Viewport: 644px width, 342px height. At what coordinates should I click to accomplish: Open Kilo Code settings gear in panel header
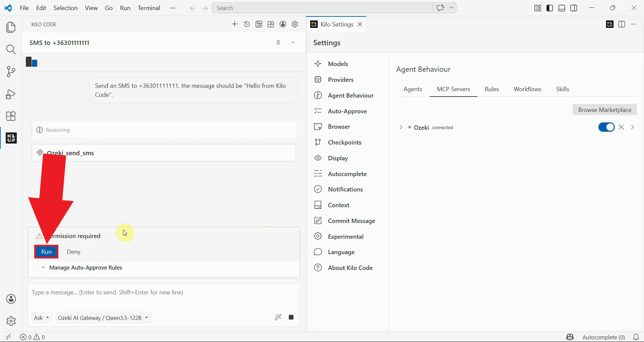click(295, 24)
